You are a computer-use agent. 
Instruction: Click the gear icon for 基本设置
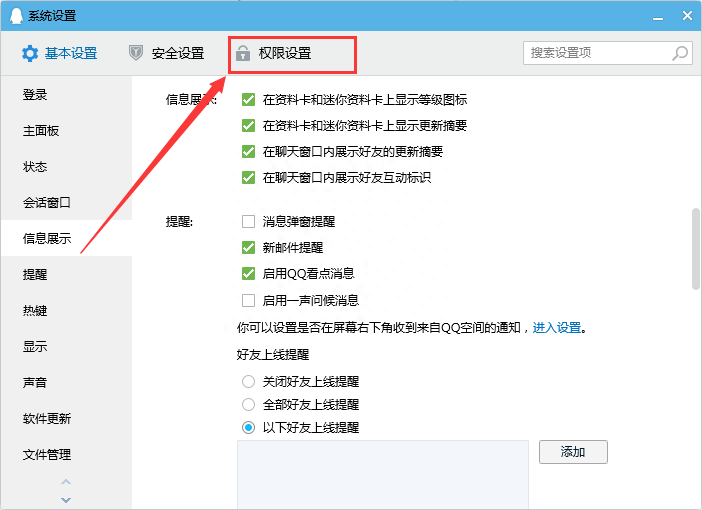(30, 53)
